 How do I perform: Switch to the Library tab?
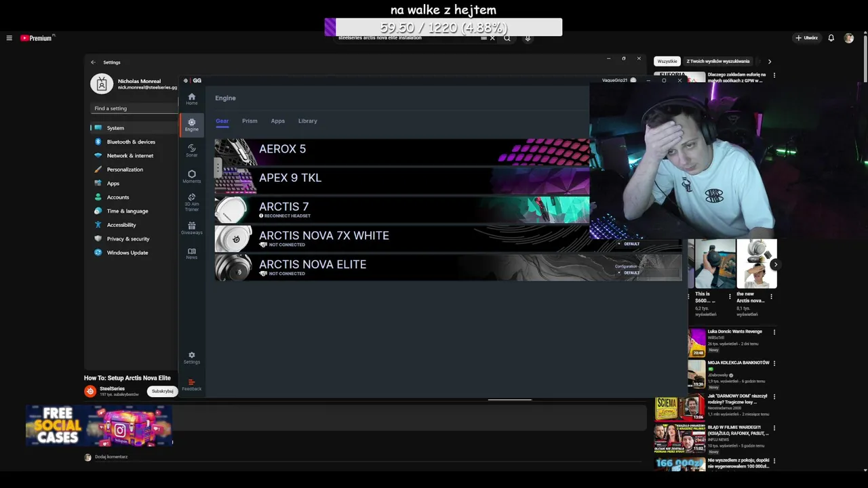tap(308, 121)
